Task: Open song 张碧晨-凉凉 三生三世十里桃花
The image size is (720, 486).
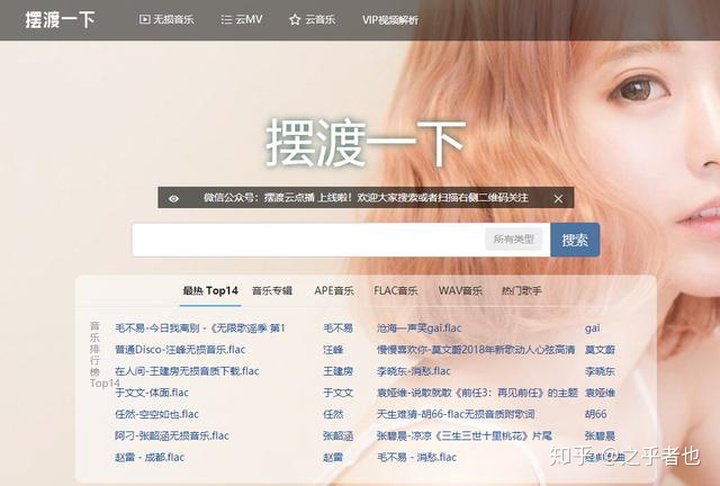Action: click(464, 435)
